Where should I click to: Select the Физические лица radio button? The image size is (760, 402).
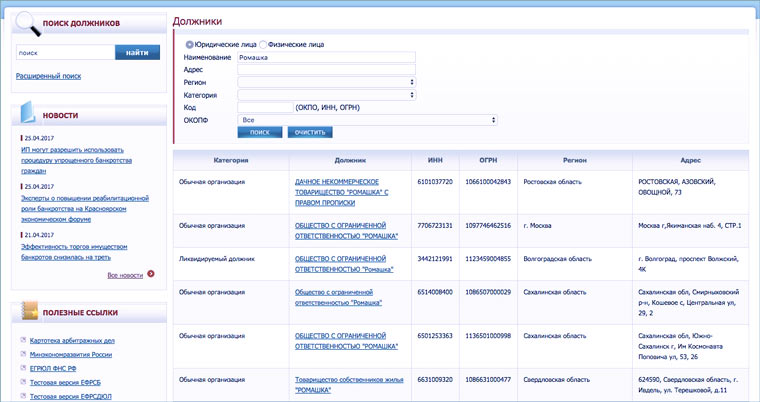coord(263,44)
